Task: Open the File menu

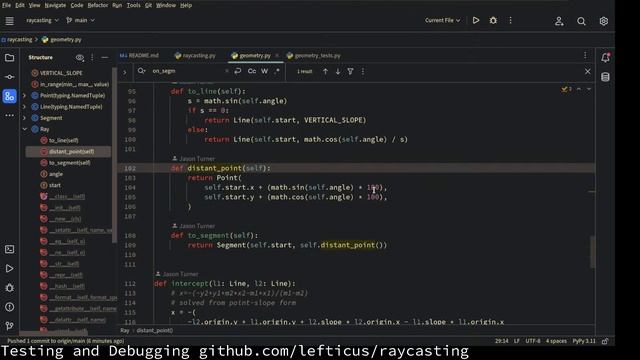Action: pyautogui.click(x=7, y=5)
